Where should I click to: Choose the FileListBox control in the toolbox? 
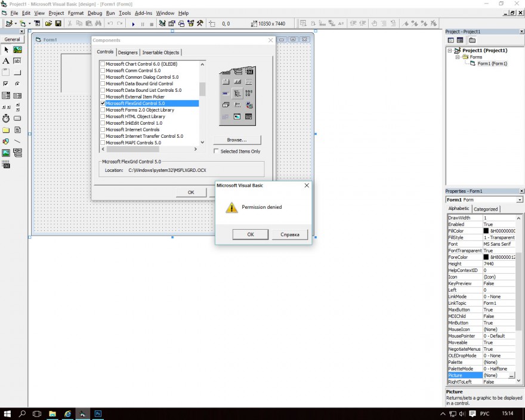pyautogui.click(x=17, y=130)
